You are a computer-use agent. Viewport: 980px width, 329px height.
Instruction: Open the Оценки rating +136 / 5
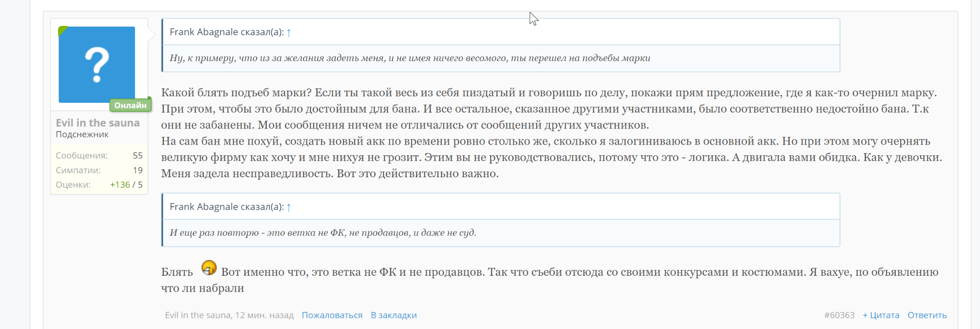click(126, 185)
